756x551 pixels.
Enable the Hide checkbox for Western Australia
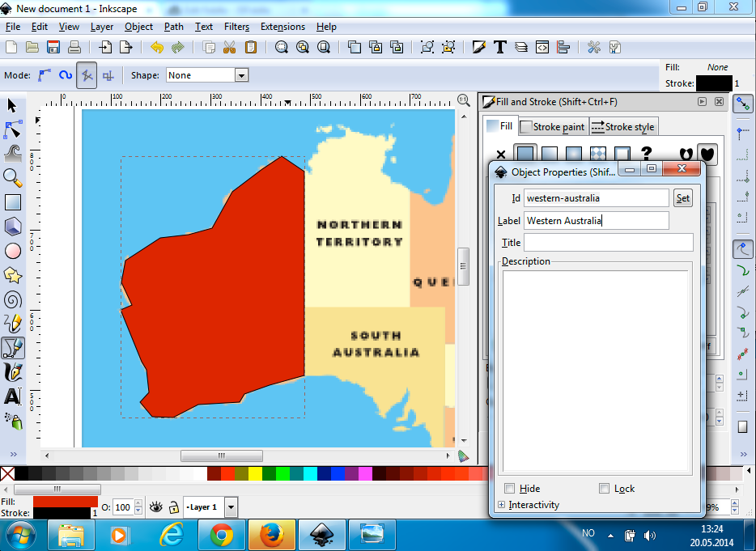[509, 488]
